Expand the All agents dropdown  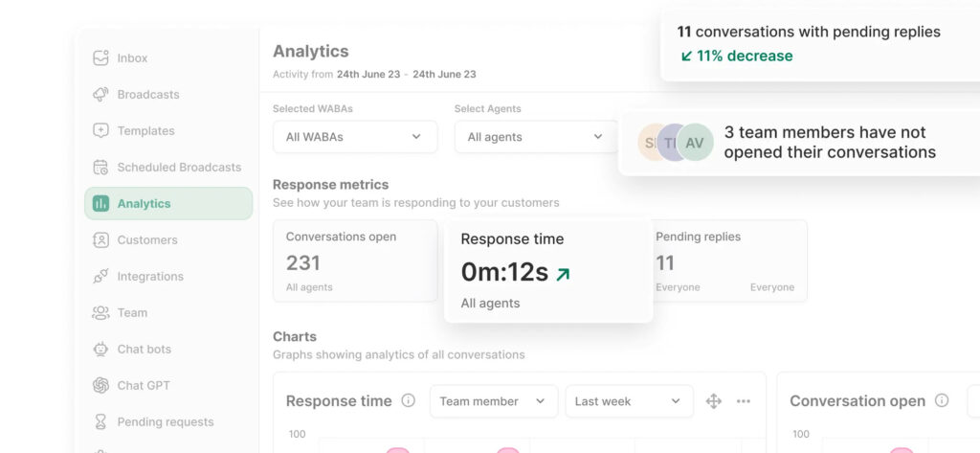536,137
